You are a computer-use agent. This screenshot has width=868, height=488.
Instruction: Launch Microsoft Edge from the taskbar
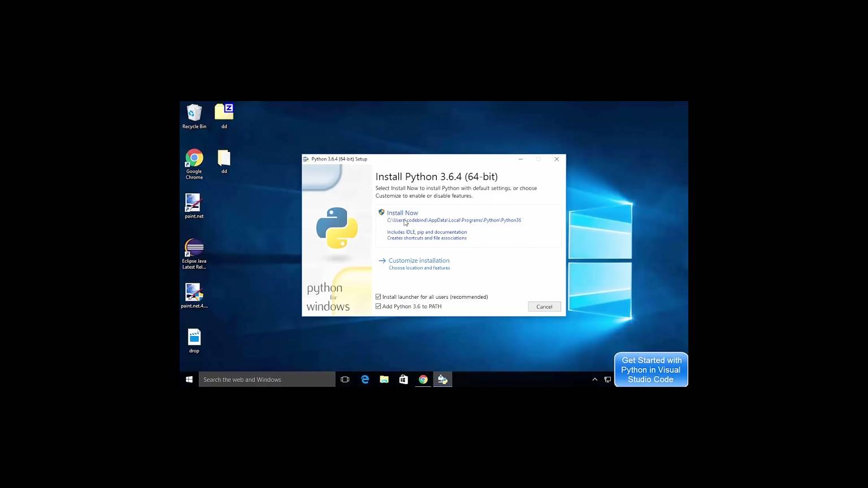pos(365,380)
